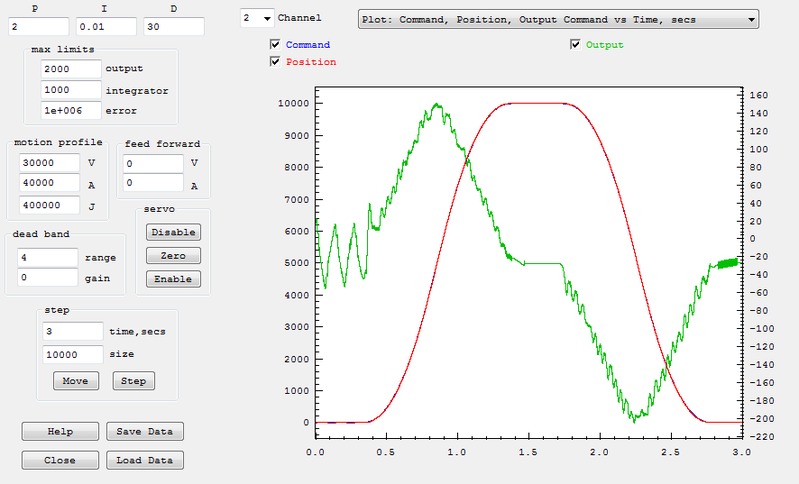Click the Disable servo button

click(x=173, y=232)
